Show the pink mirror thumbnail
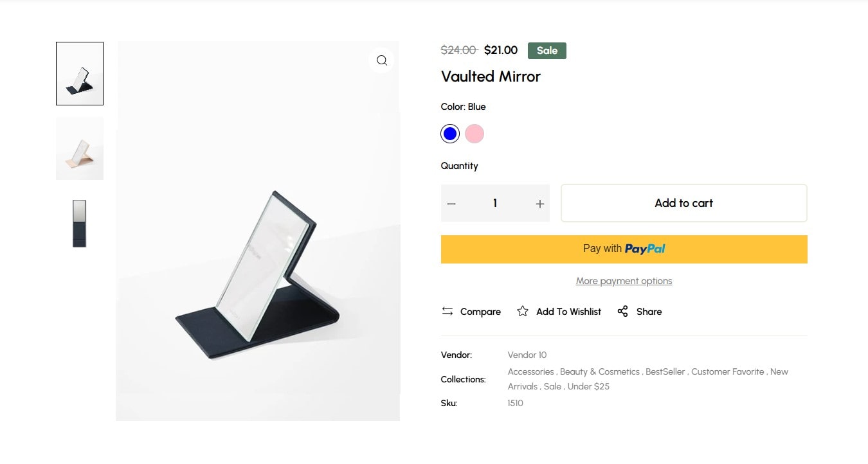 pos(80,148)
